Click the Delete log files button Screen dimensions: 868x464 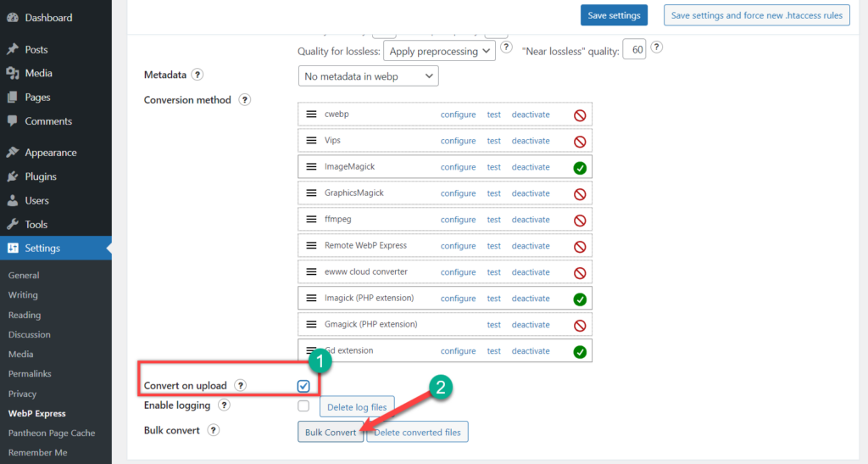coord(357,407)
